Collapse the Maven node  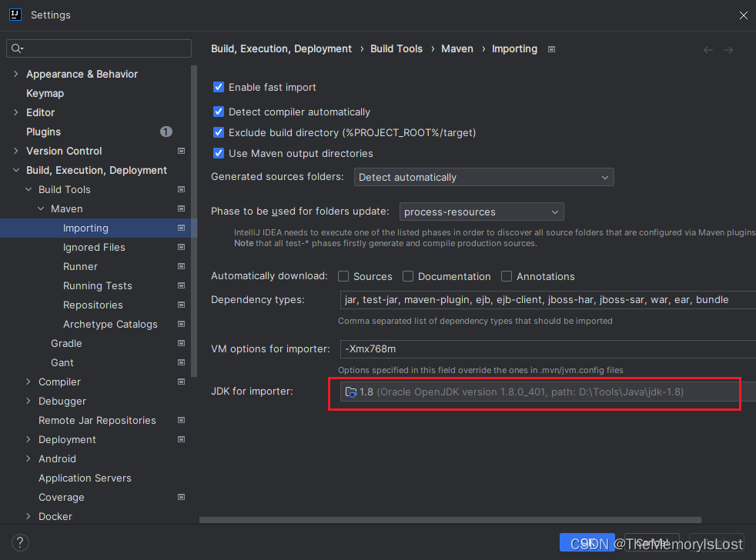tap(41, 208)
